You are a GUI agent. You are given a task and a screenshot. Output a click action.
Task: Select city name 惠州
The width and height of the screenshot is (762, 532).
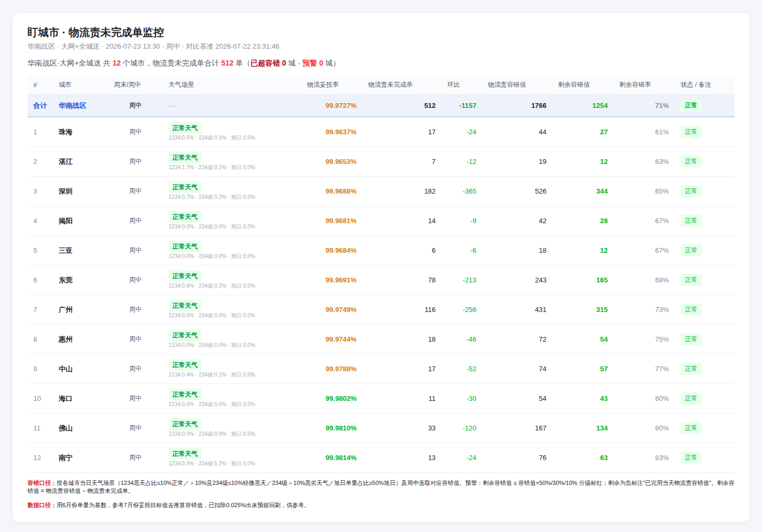click(66, 340)
